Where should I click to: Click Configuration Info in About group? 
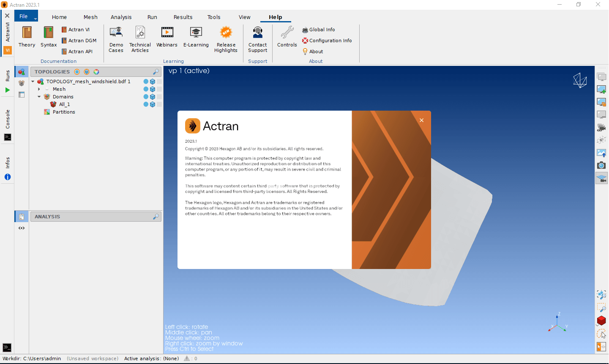330,41
